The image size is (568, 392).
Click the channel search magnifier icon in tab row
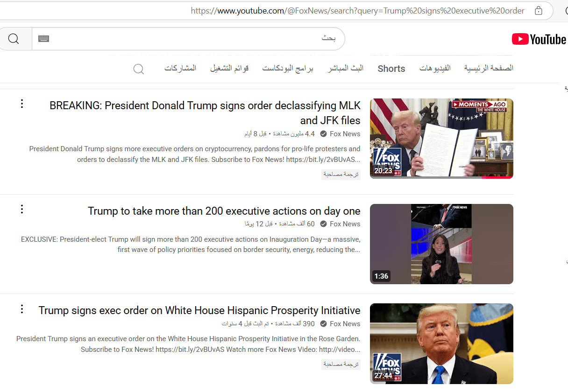[139, 69]
